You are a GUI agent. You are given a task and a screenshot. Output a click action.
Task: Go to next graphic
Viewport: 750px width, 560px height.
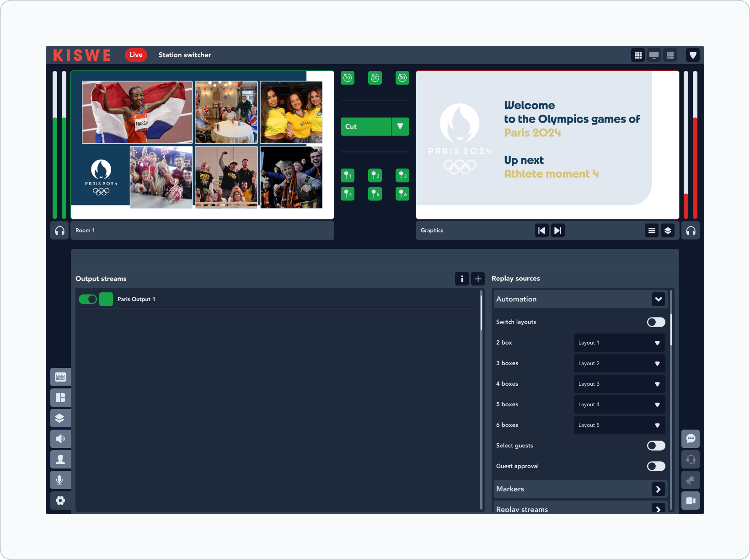pyautogui.click(x=558, y=231)
